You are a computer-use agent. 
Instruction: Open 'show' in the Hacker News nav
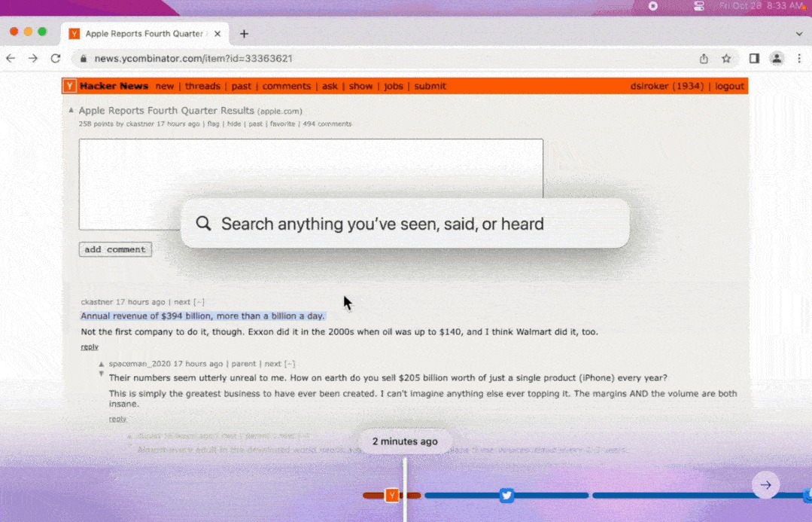tap(360, 86)
